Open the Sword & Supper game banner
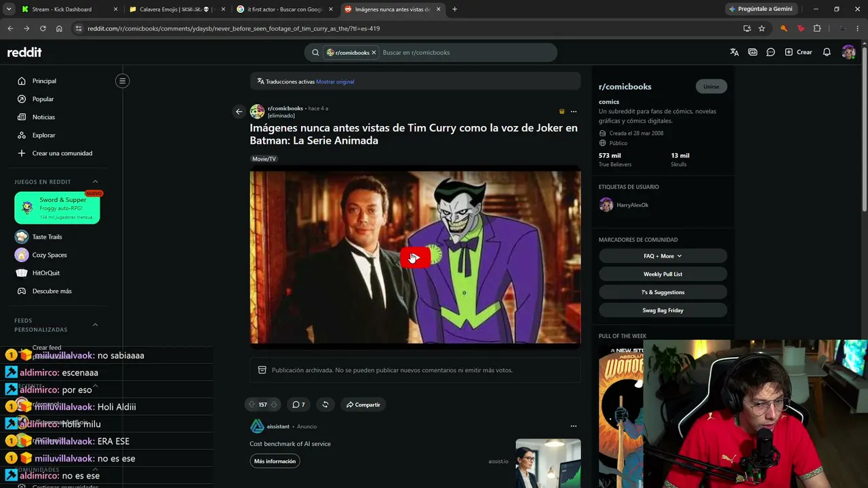Screen dimensions: 868x488 tap(57, 208)
